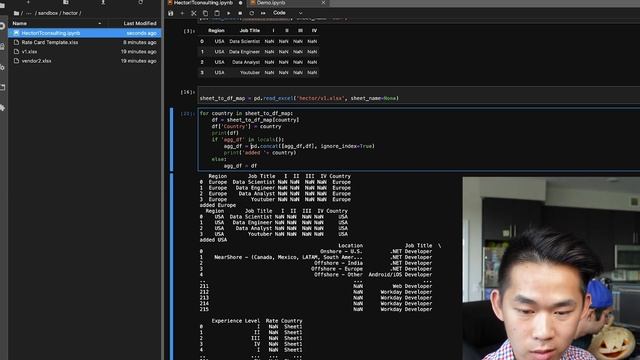Image resolution: width=640 pixels, height=360 pixels.
Task: Click the '8 minutes ago' modified time
Action: point(140,42)
